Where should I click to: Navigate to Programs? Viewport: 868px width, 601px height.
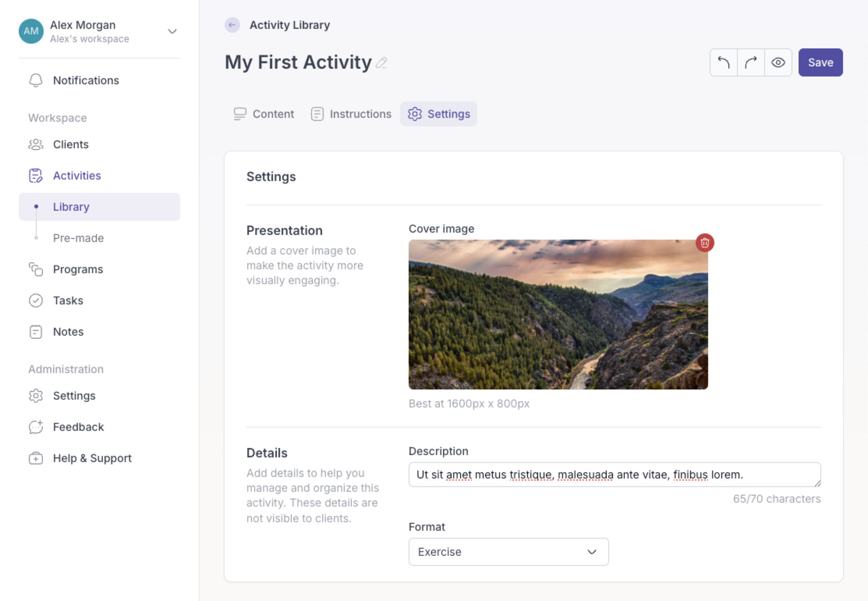coord(99,269)
